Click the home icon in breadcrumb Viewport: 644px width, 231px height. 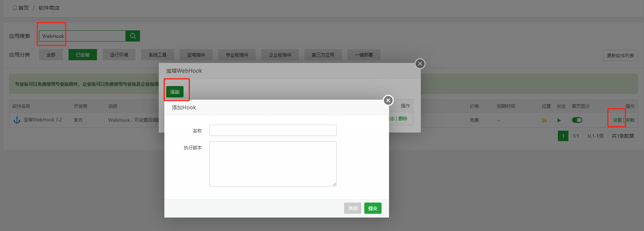click(15, 7)
